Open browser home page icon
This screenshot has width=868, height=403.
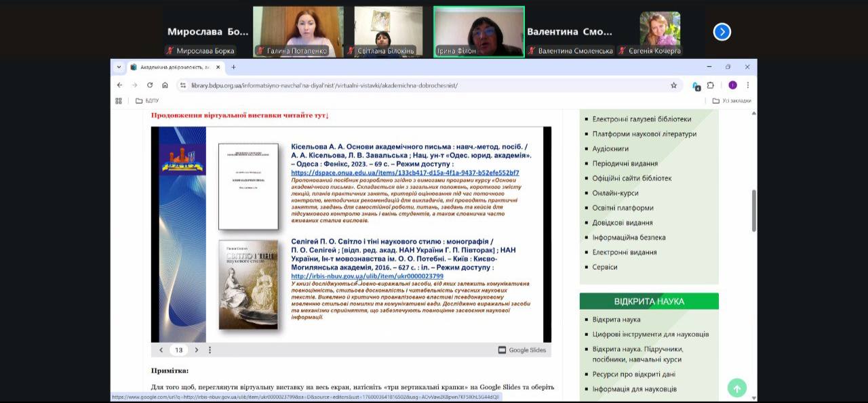point(165,85)
